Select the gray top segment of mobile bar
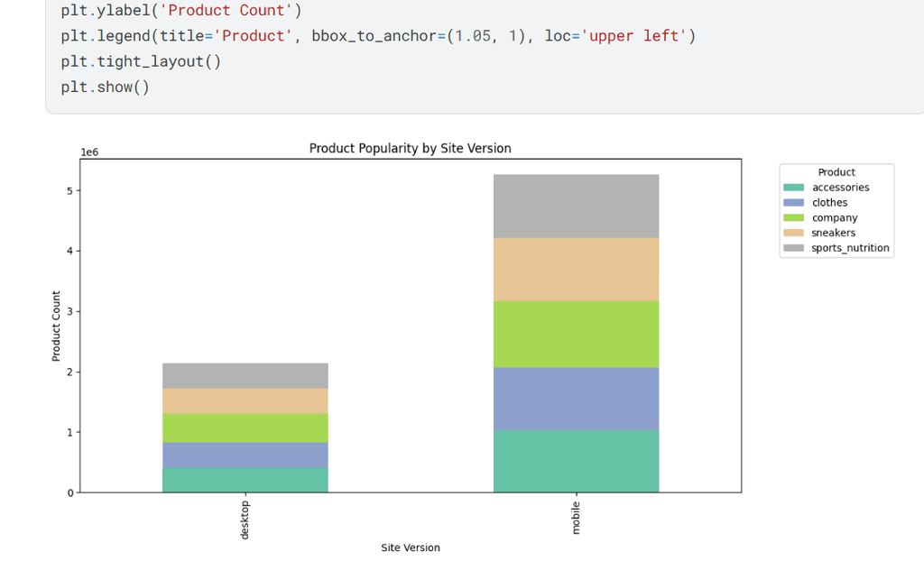 click(576, 206)
